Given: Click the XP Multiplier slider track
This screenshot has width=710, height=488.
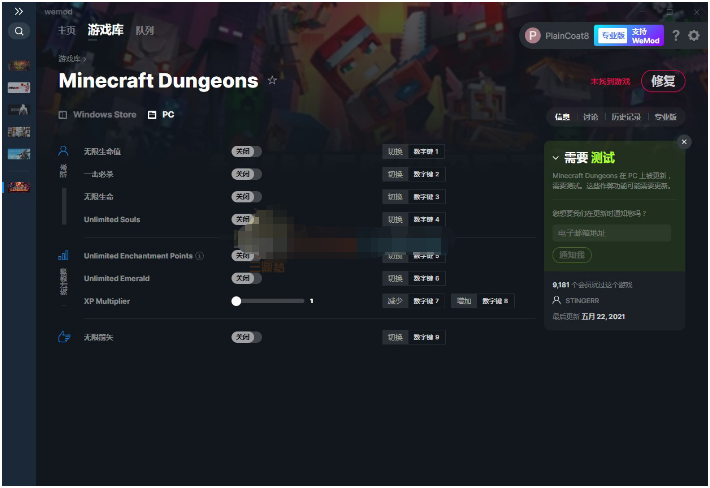Looking at the screenshot, I should tap(268, 301).
